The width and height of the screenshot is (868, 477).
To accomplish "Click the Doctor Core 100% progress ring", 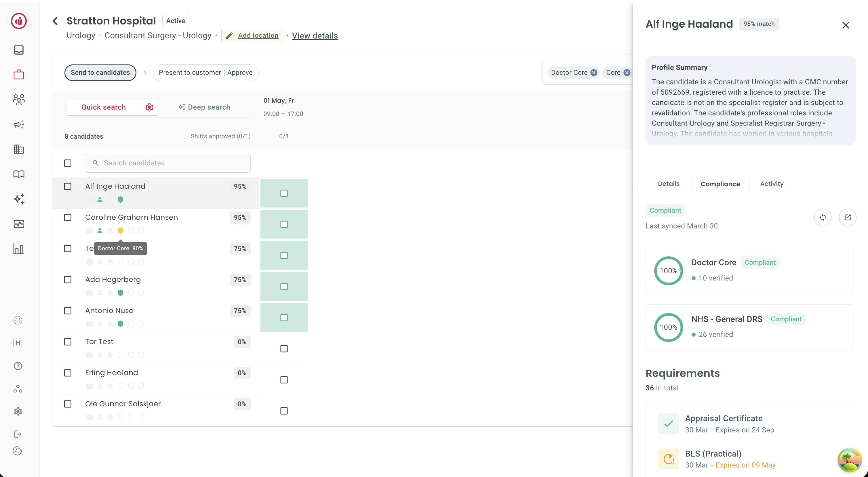I will 669,270.
